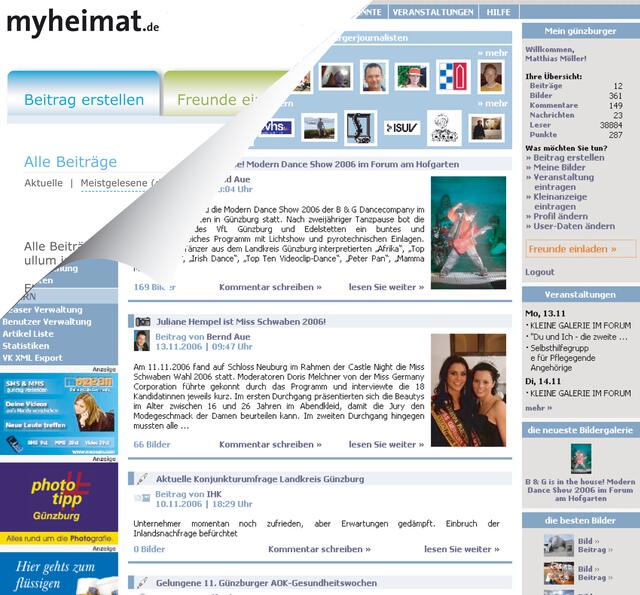
Task: Open the HILFE menu item
Action: (x=498, y=12)
